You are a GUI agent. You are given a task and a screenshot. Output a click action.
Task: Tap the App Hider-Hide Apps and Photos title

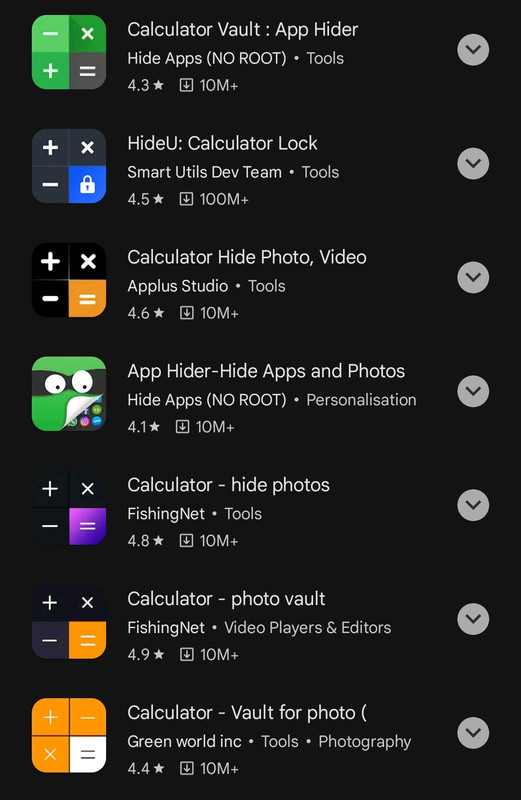266,371
